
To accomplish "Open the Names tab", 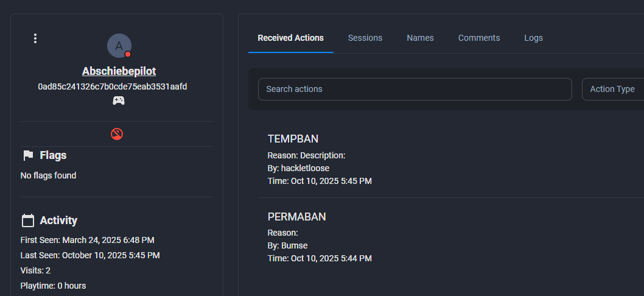I will click(420, 38).
